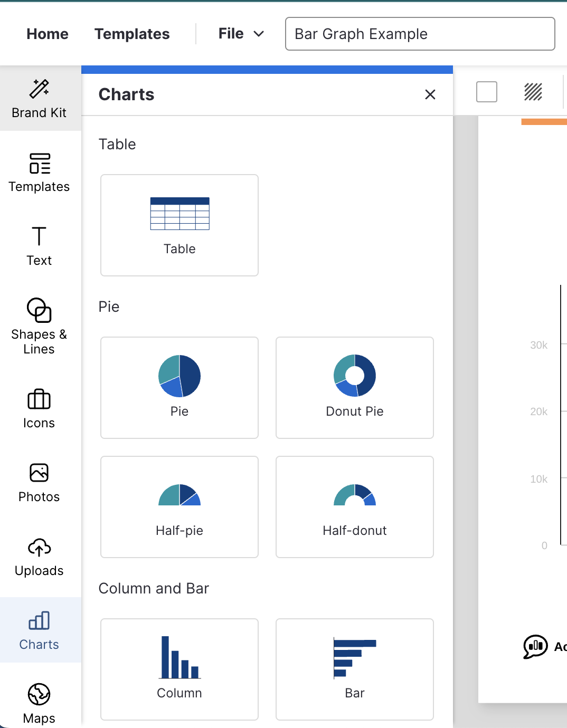Screen dimensions: 567x728
Task: Insert a Pie chart
Action: coord(179,388)
